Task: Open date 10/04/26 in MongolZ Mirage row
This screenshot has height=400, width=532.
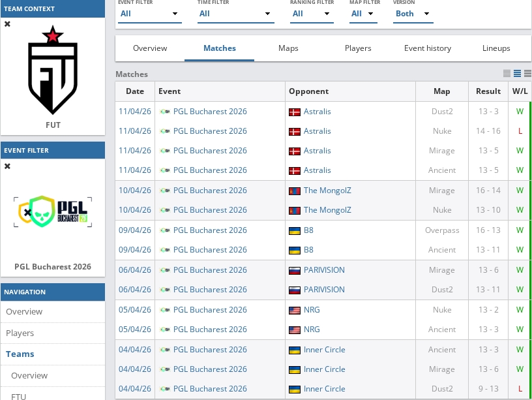Action: (x=135, y=191)
